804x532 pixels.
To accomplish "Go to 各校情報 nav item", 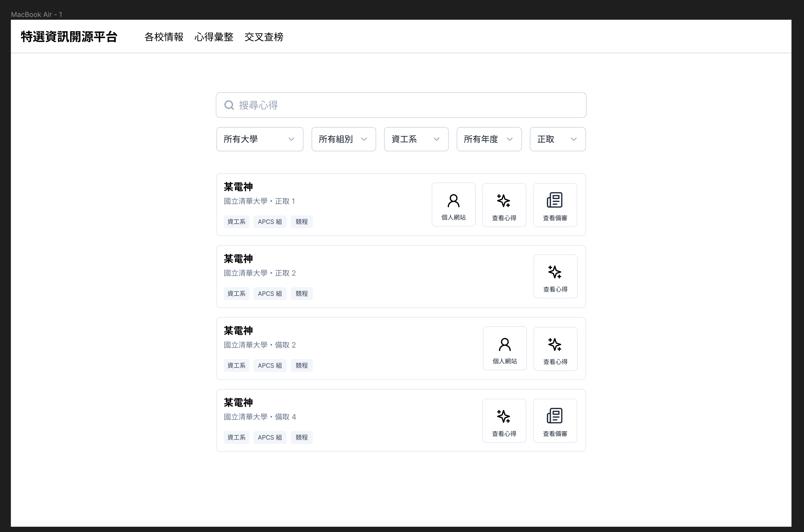I will click(164, 37).
